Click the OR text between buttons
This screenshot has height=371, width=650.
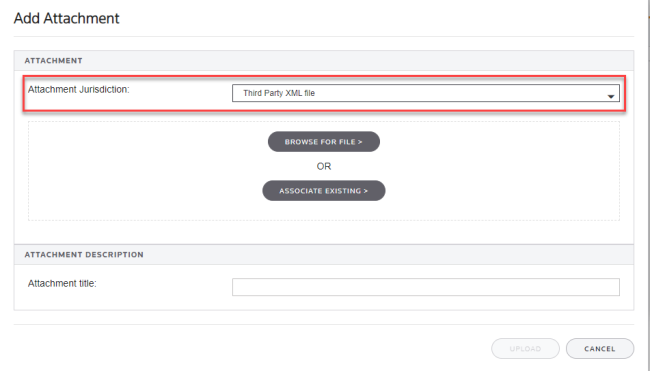[324, 166]
